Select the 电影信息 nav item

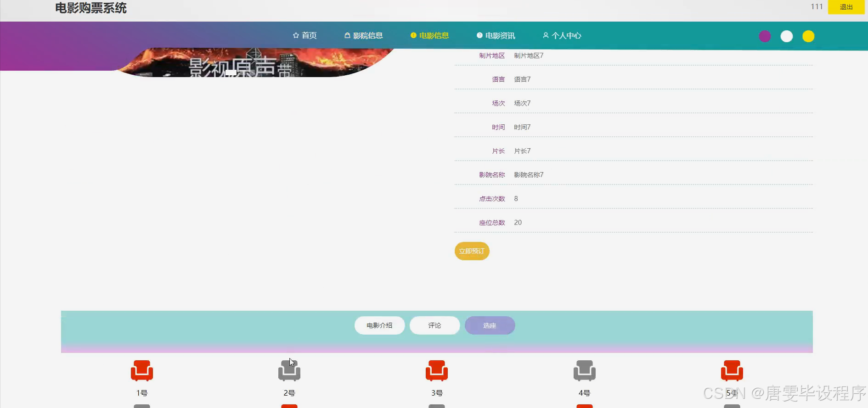[429, 35]
